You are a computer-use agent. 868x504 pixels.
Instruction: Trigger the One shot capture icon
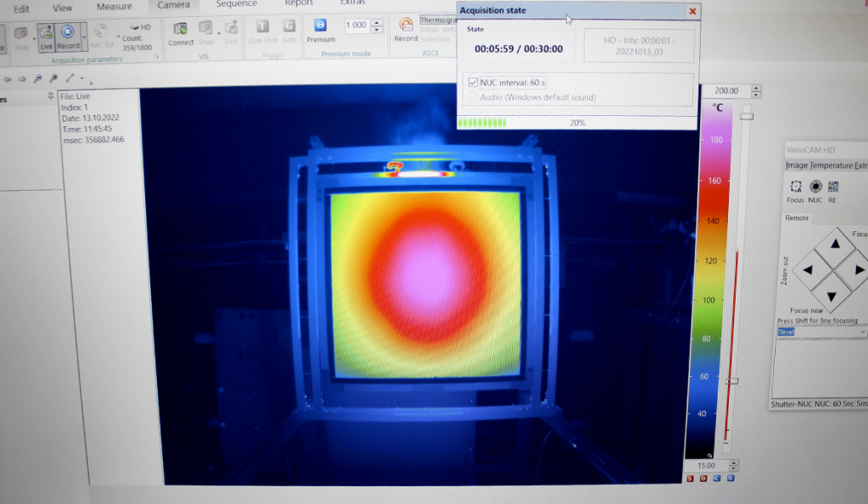coord(262,27)
